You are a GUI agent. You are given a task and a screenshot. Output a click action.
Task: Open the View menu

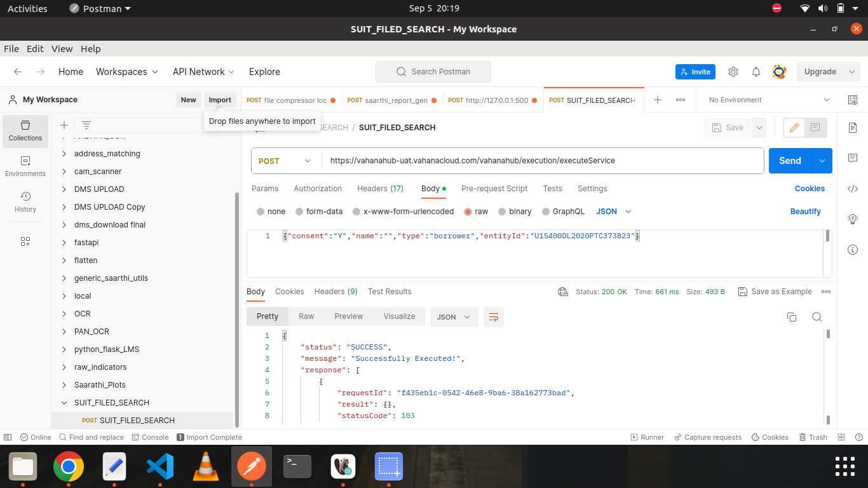62,49
